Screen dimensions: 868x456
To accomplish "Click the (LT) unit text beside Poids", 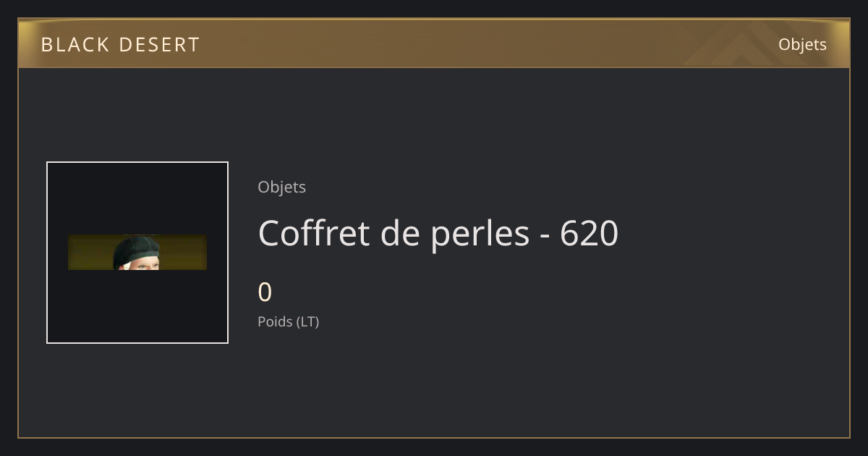I will coord(307,321).
